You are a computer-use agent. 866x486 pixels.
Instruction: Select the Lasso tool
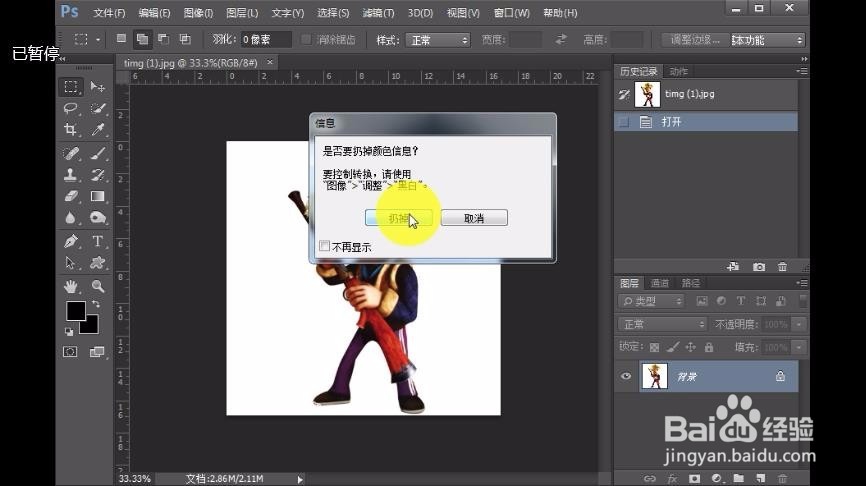click(71, 108)
